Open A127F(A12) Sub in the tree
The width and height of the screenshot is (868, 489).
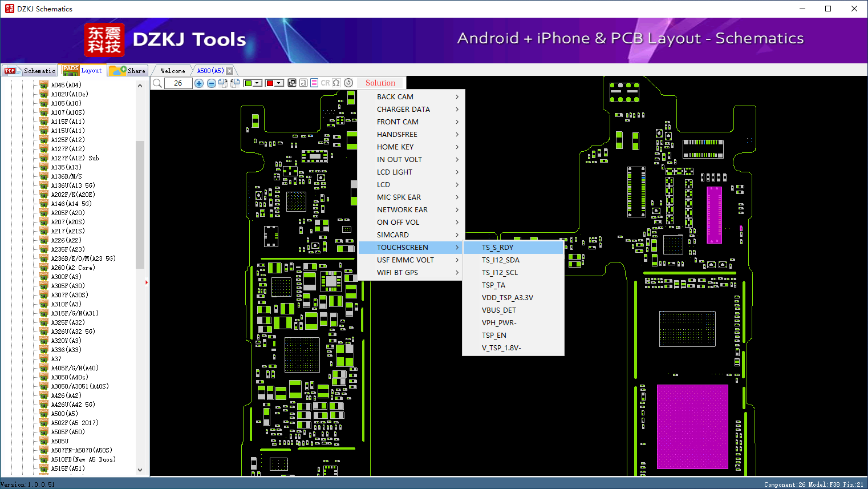point(75,158)
